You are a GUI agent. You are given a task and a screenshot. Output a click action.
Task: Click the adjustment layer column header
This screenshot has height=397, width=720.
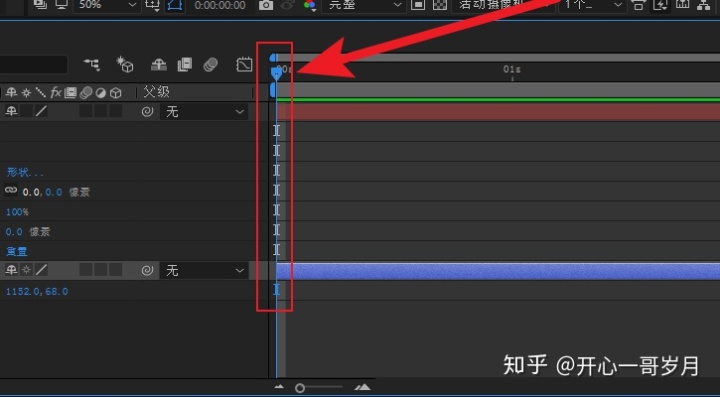click(101, 93)
